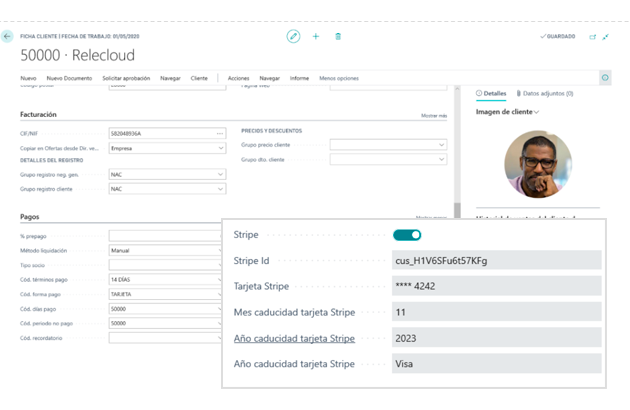Open the Copiar en Ofertas dropdown

pos(220,148)
